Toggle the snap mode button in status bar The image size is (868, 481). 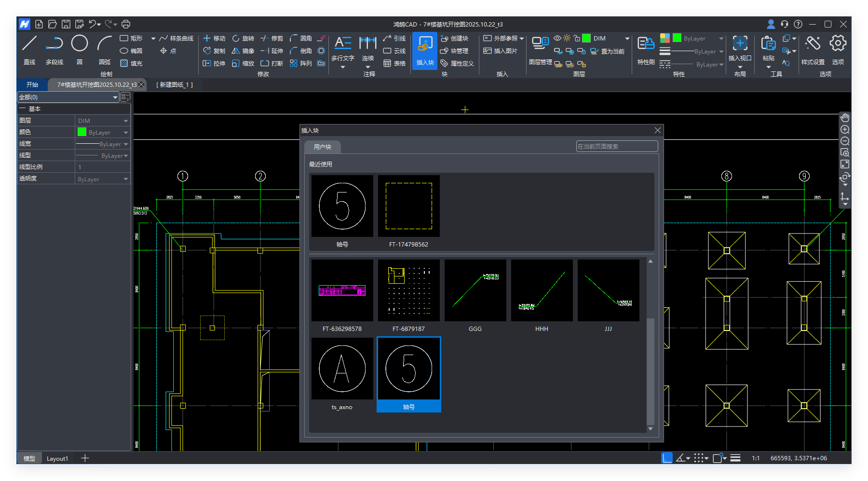click(698, 458)
